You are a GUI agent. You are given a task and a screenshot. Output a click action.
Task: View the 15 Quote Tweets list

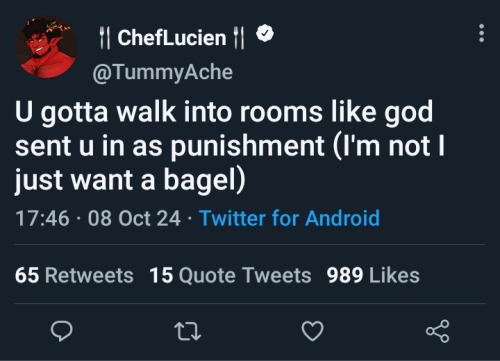point(230,275)
